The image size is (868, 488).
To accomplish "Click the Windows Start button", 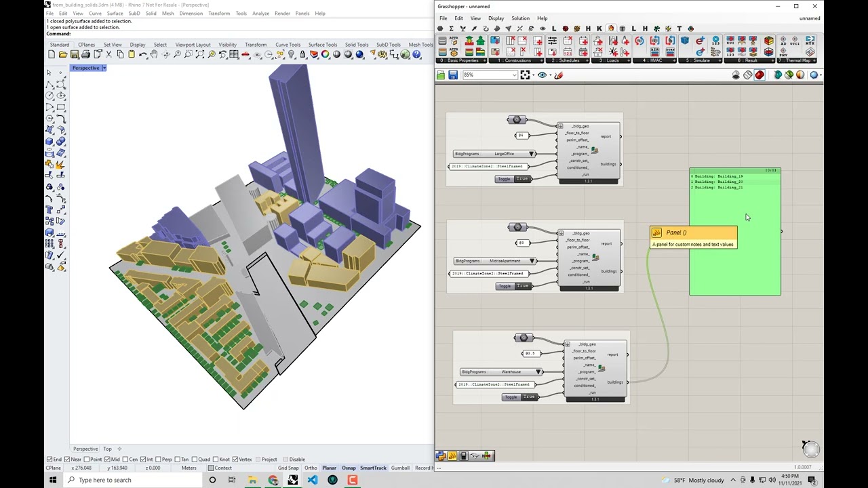I will click(53, 480).
